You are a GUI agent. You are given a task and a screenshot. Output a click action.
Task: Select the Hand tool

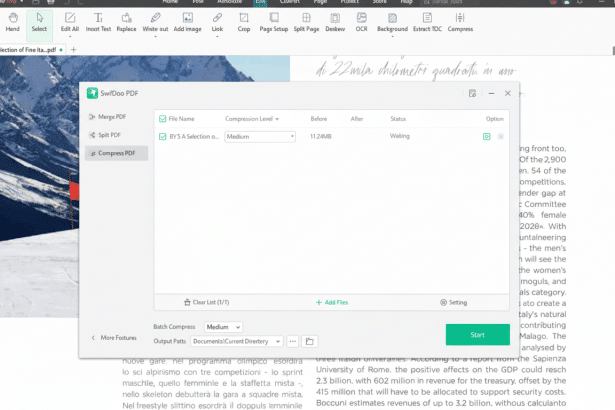pos(12,22)
